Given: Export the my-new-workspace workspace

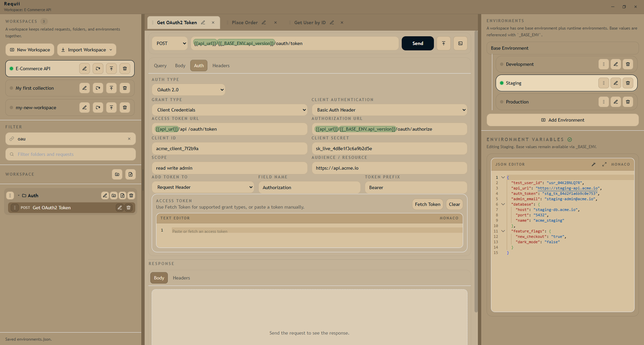Looking at the screenshot, I should click(x=111, y=107).
